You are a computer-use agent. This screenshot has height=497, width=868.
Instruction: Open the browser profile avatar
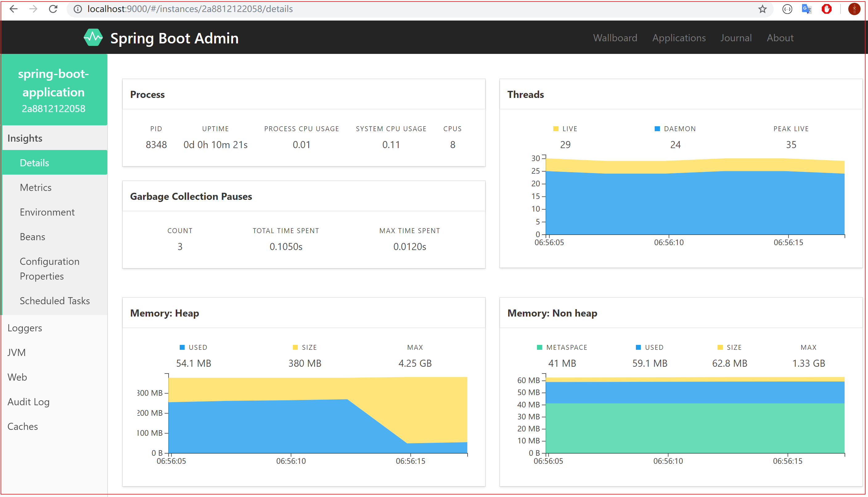[x=854, y=9]
